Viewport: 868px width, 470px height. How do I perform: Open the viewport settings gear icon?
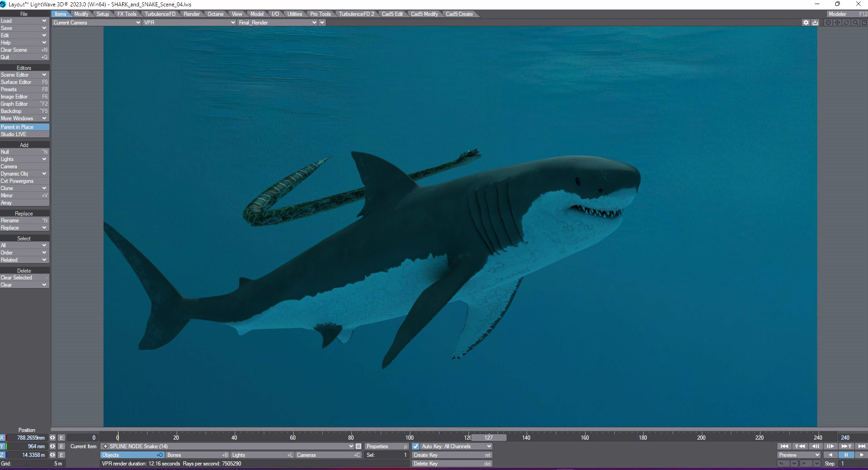(806, 23)
